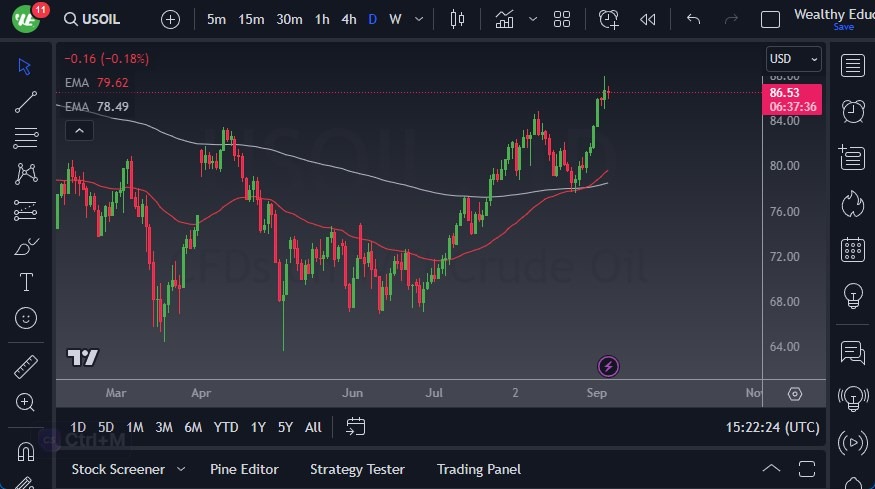
Task: Toggle the magnet snapping mode
Action: pyautogui.click(x=26, y=451)
